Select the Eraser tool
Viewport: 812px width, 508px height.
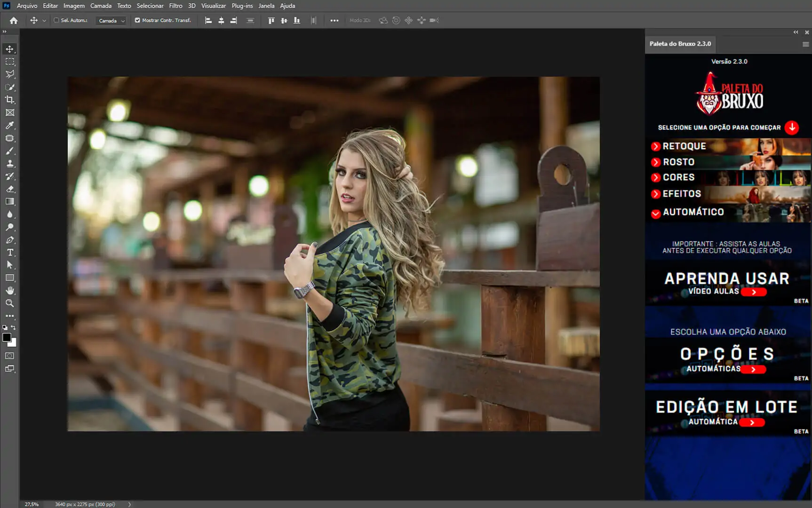click(x=9, y=189)
